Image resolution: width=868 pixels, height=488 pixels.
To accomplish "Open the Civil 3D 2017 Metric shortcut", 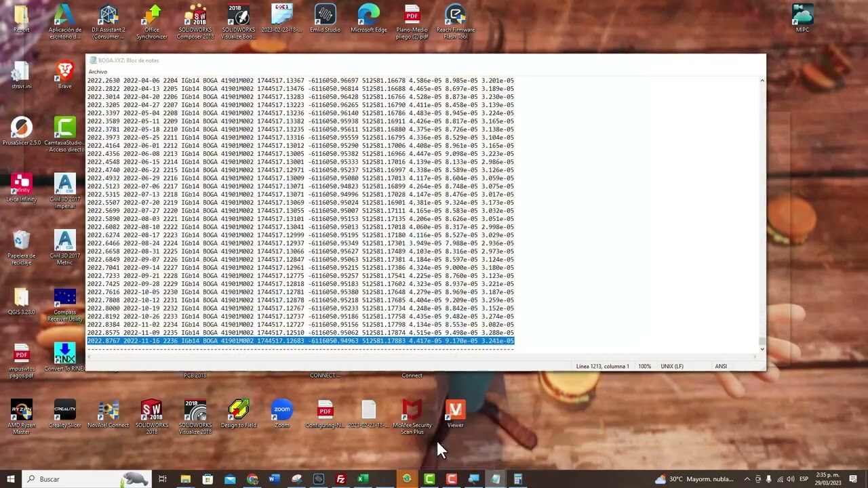I will [64, 248].
